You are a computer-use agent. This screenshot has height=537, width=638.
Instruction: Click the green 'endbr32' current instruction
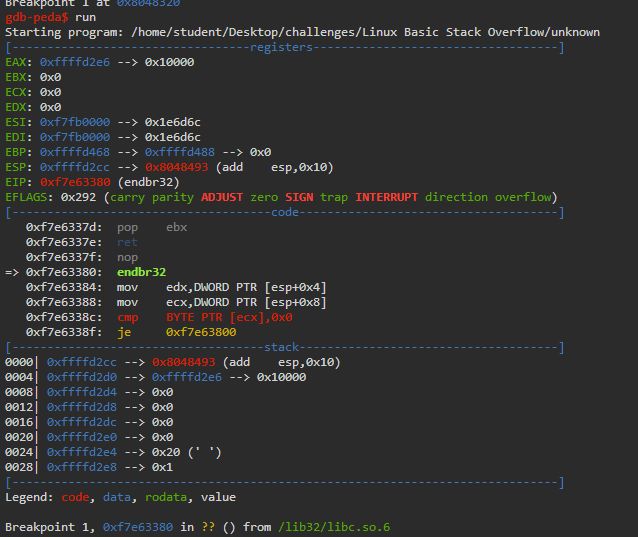[142, 272]
